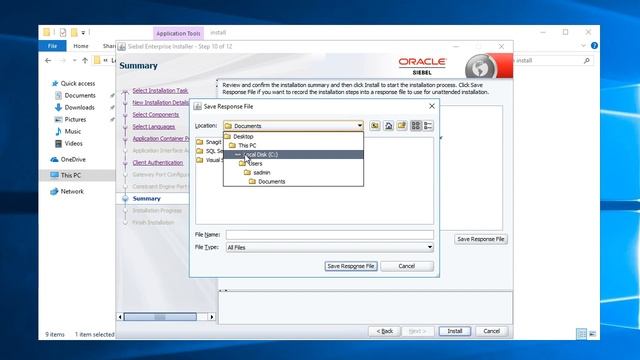Open File tab in File Explorer
This screenshot has height=360, width=640.
tap(52, 46)
